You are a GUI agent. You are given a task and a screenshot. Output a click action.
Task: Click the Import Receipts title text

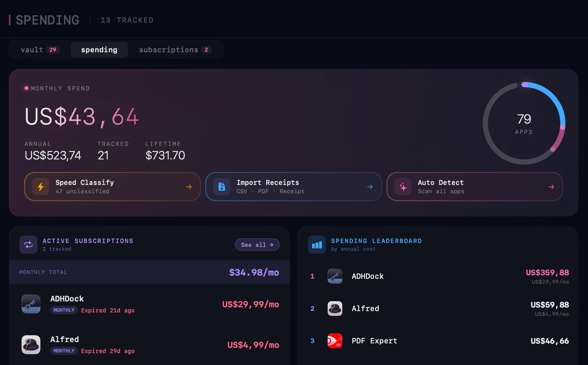[x=268, y=183]
